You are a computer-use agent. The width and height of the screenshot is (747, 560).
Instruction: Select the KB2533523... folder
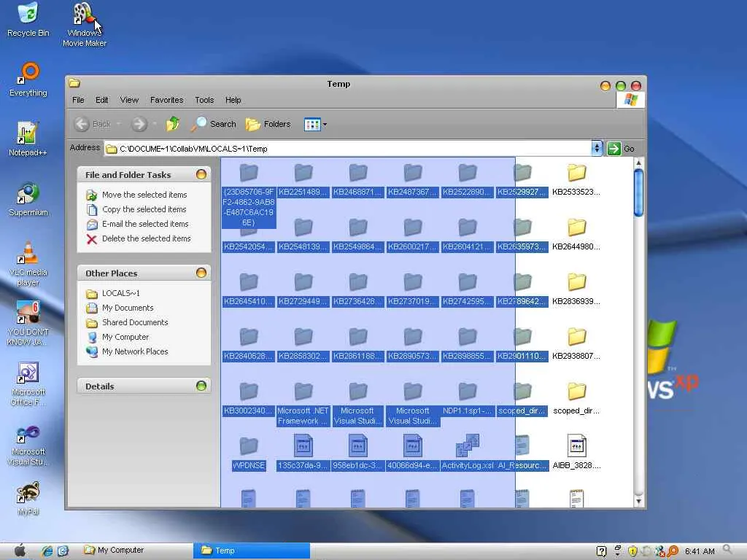[576, 181]
